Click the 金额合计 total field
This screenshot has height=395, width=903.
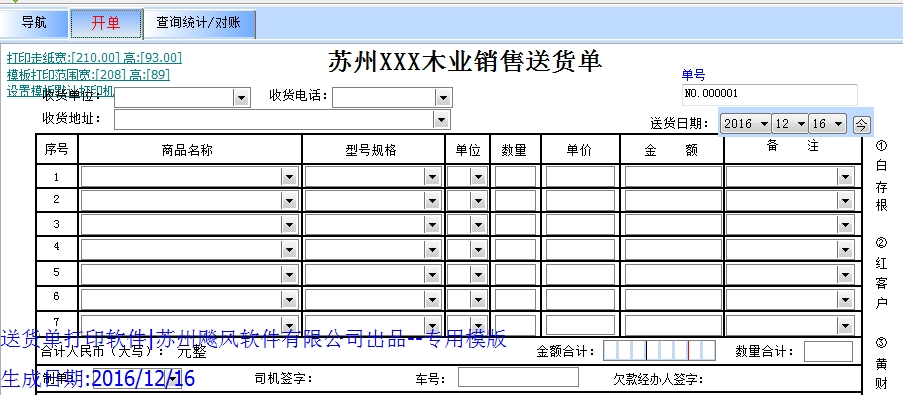pos(659,351)
